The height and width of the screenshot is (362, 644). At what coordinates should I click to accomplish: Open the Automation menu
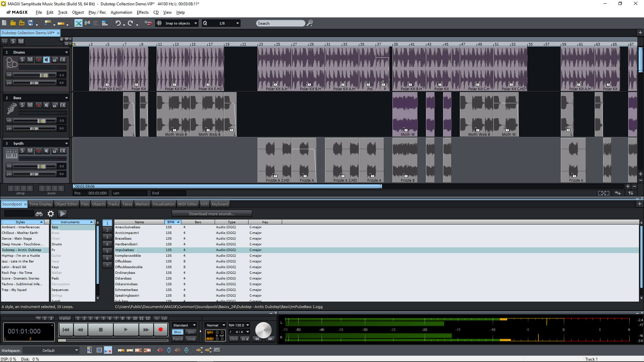121,12
